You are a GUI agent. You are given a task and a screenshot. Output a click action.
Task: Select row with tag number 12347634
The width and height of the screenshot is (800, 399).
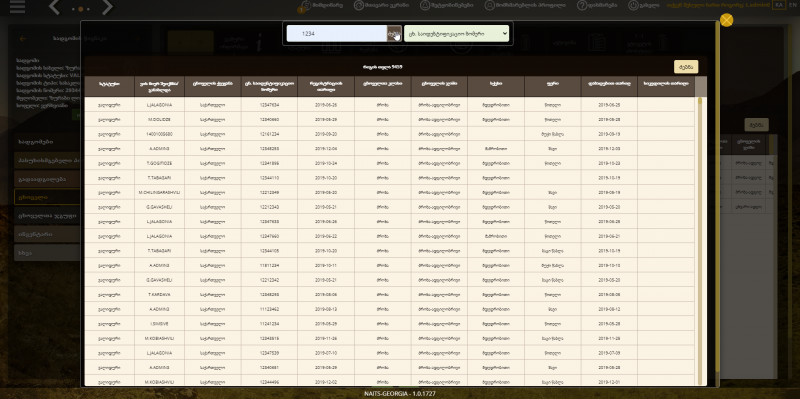coord(389,105)
